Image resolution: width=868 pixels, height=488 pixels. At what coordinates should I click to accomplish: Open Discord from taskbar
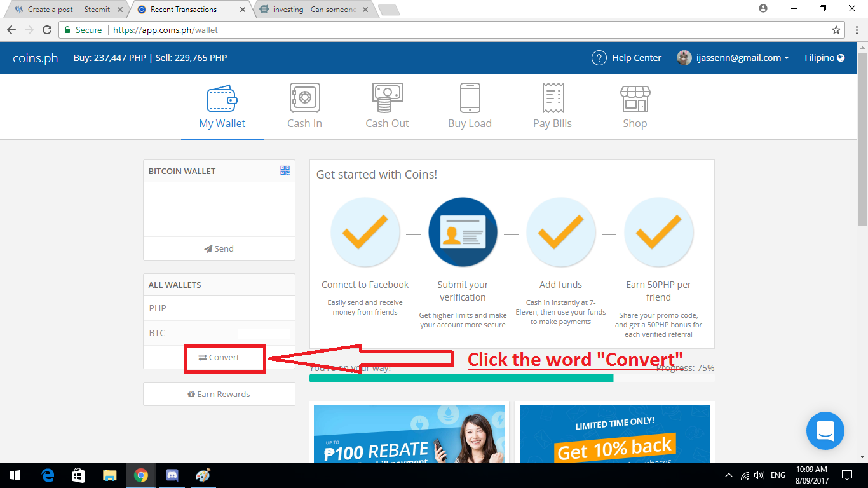tap(172, 475)
